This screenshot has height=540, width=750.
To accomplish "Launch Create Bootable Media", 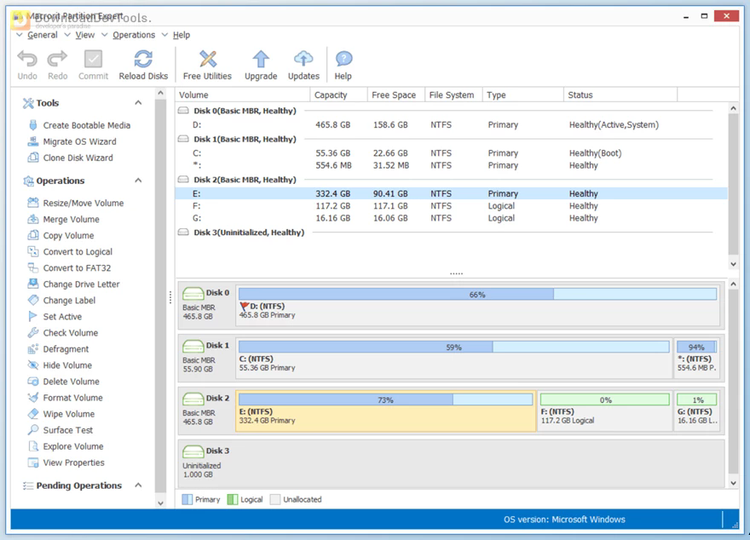I will click(86, 125).
